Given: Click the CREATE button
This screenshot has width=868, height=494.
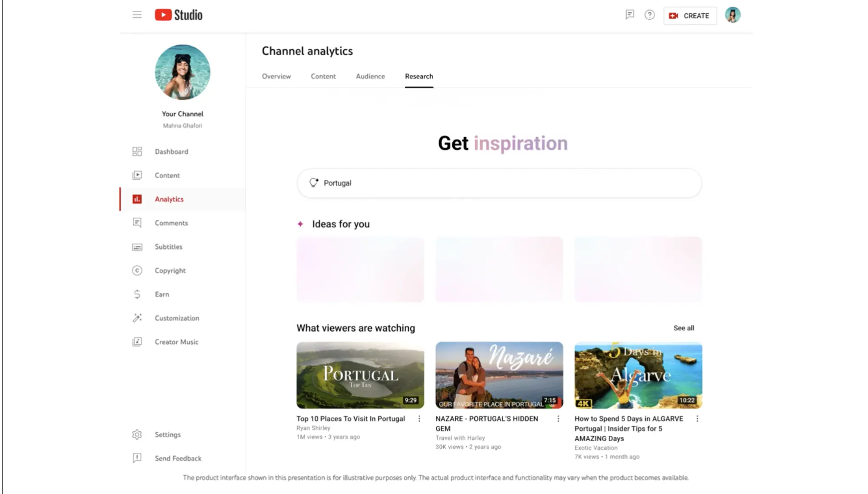Looking at the screenshot, I should pyautogui.click(x=690, y=16).
